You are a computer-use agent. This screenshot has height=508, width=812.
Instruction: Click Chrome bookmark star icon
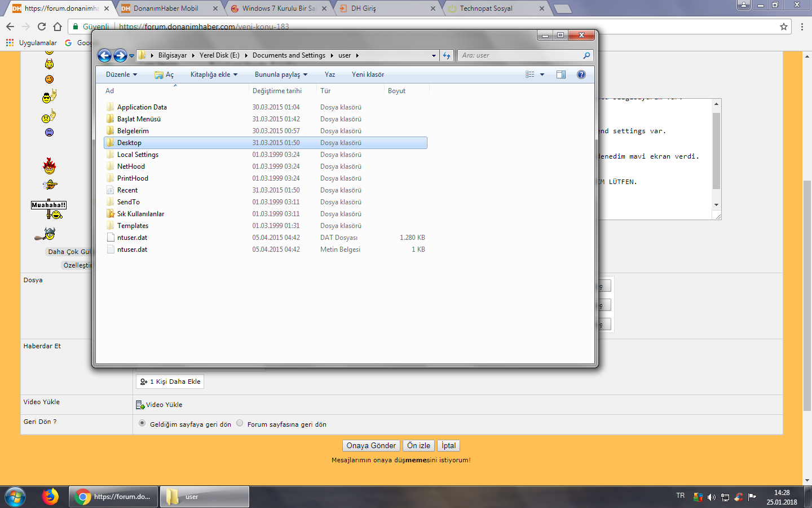click(x=783, y=27)
